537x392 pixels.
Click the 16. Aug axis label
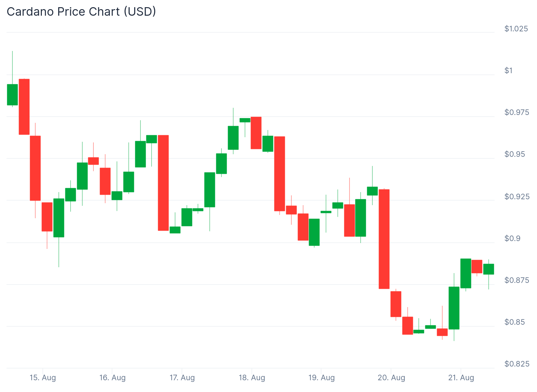click(112, 378)
